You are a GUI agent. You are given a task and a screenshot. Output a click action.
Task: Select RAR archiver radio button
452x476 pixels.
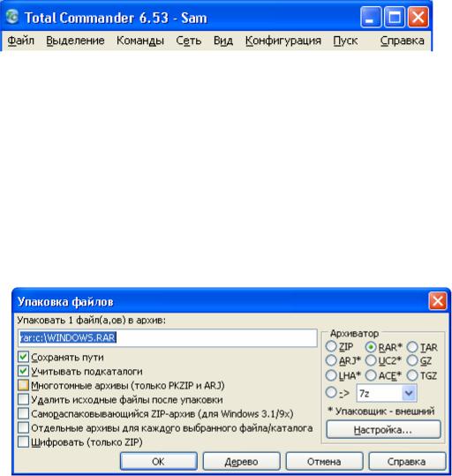[x=371, y=347]
